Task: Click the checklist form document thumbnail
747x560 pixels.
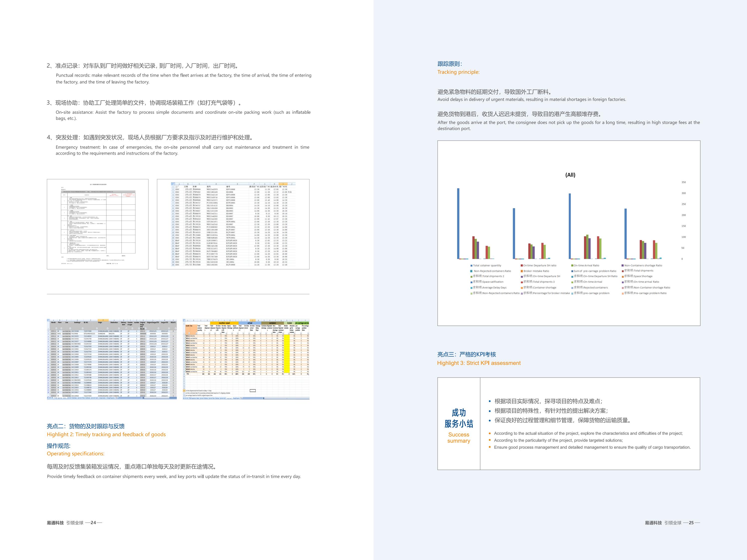Action: (98, 224)
